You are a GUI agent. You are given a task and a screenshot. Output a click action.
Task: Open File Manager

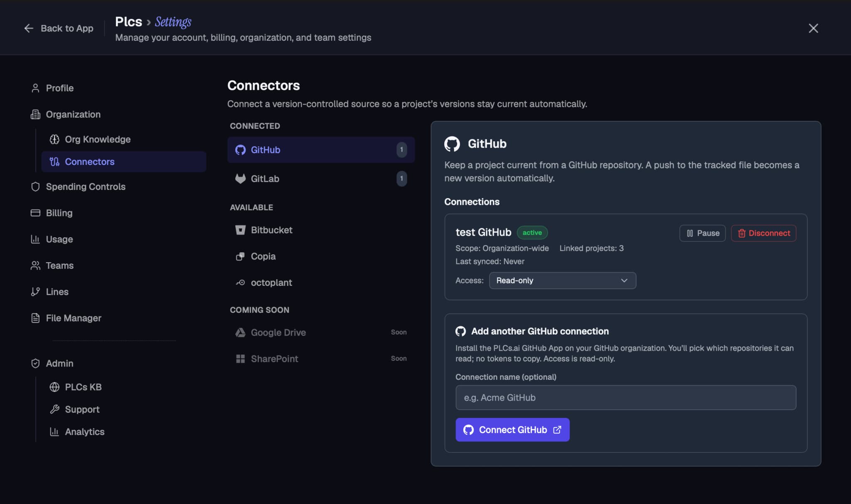(x=73, y=318)
